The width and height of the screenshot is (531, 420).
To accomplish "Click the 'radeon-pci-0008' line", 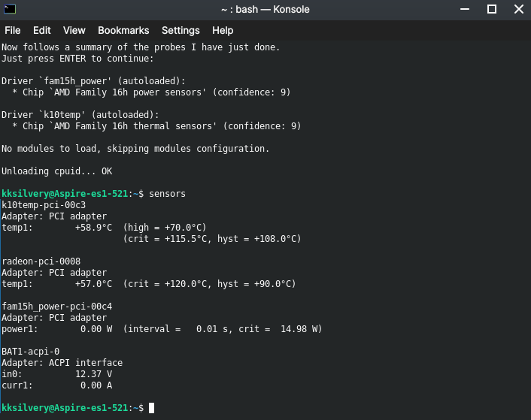I will pyautogui.click(x=41, y=261).
